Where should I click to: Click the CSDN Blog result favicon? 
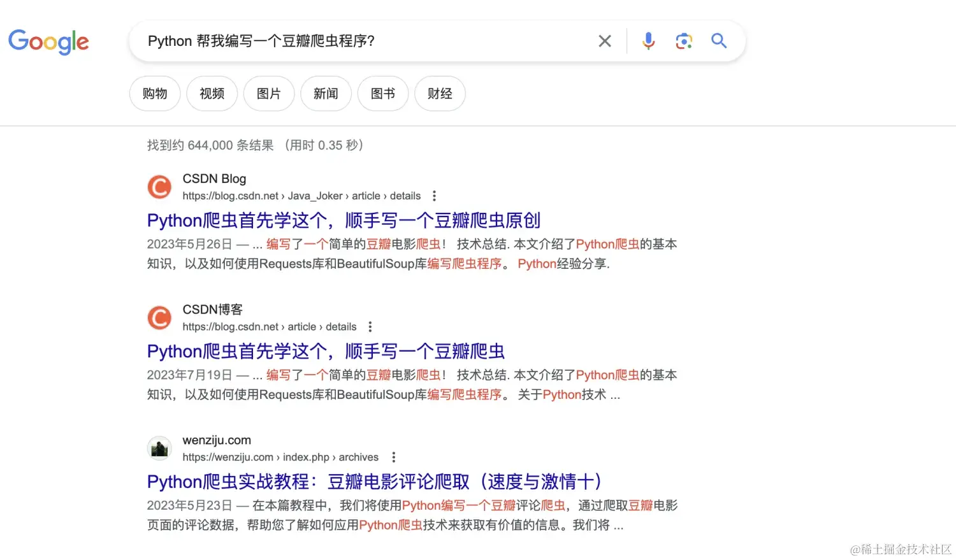159,187
